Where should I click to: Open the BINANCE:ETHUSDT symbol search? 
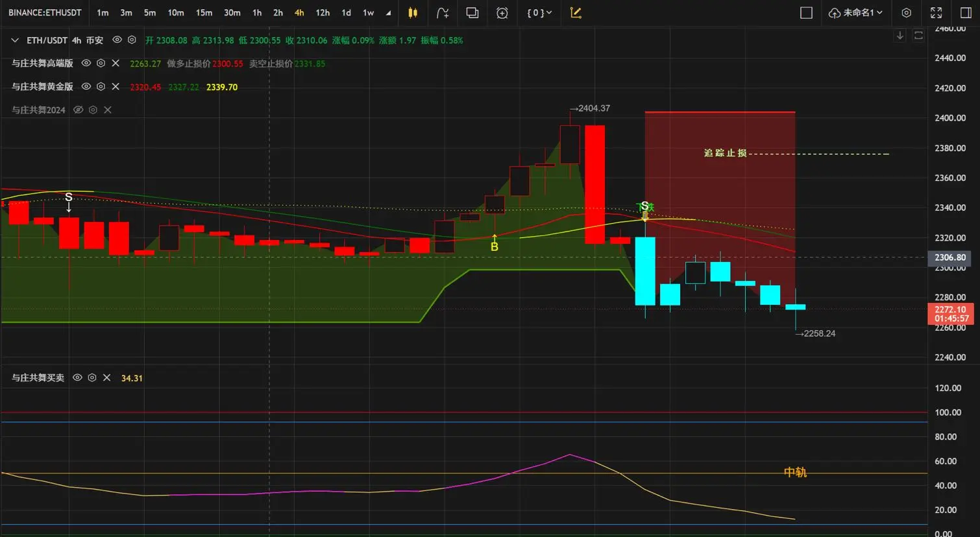click(45, 13)
